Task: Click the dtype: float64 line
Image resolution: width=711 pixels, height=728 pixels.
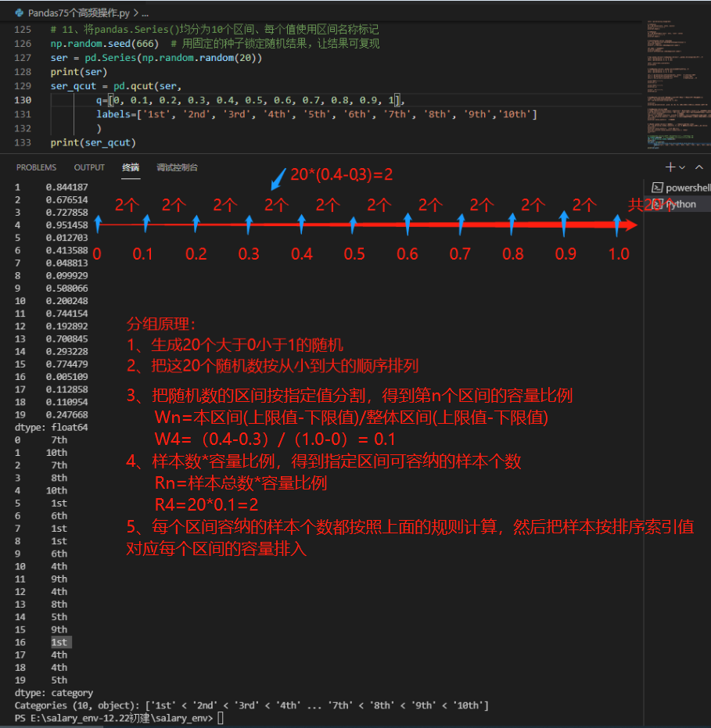Action: click(x=51, y=428)
